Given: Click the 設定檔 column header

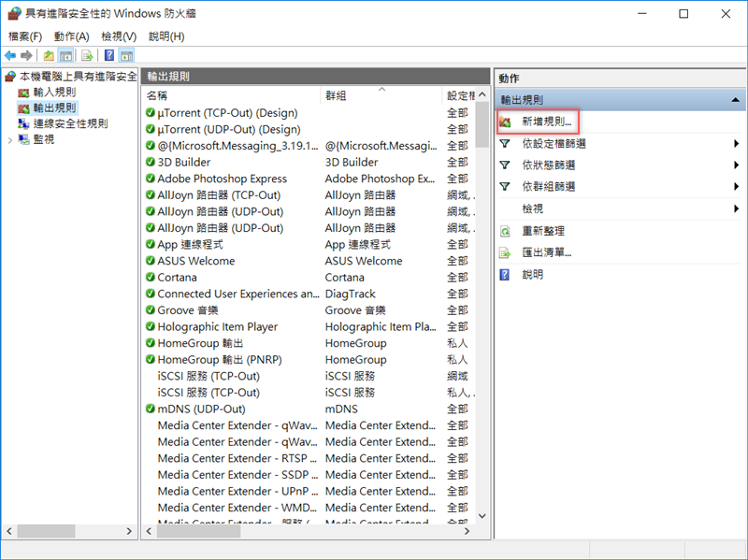Looking at the screenshot, I should click(459, 95).
